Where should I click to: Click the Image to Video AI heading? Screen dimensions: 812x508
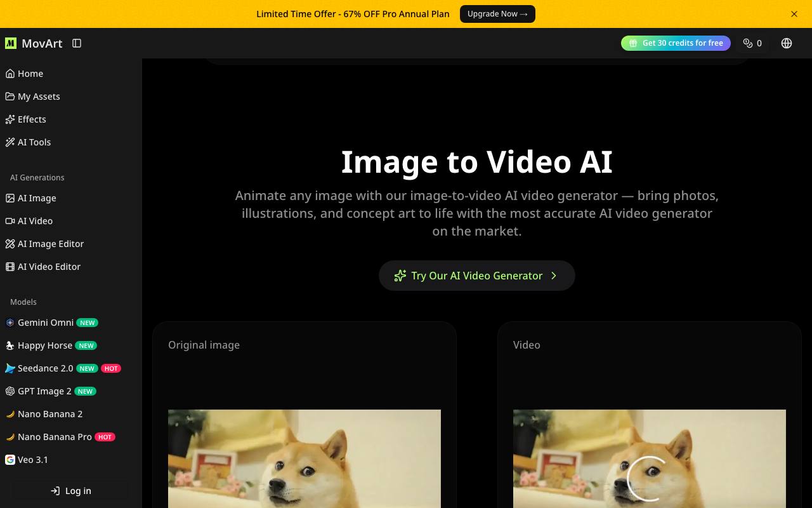pyautogui.click(x=477, y=161)
